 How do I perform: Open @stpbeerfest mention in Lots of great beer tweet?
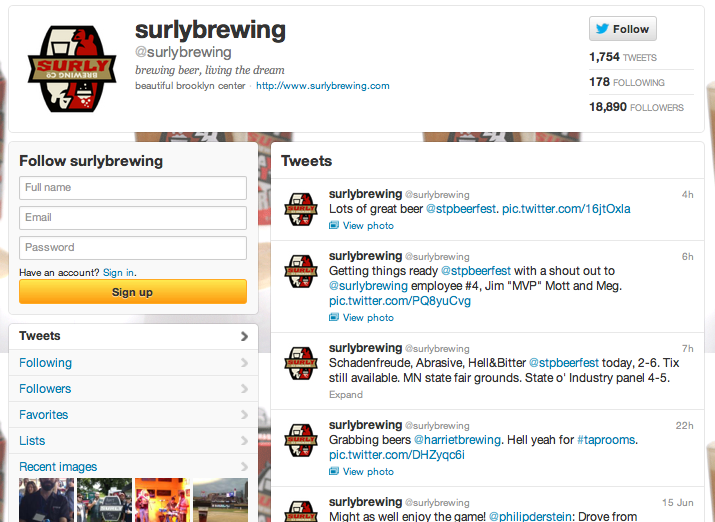461,209
